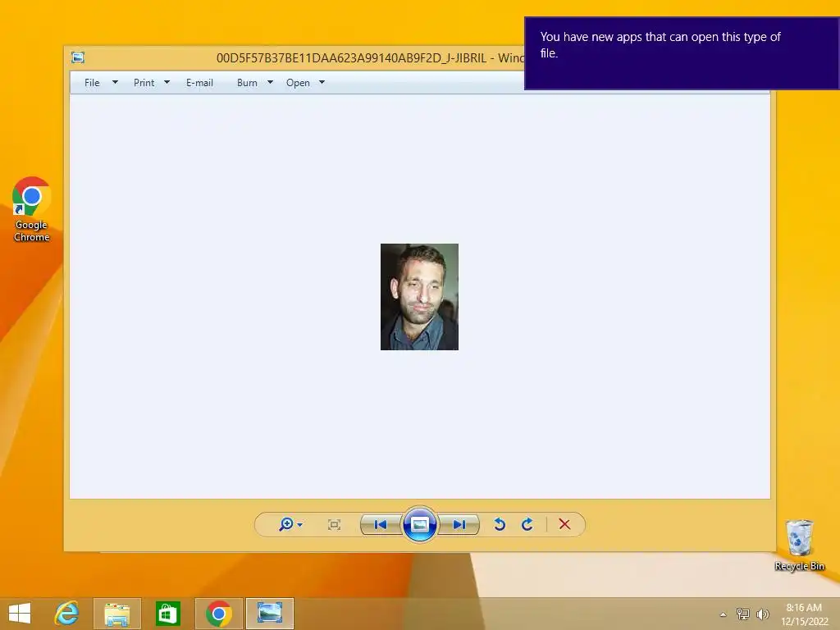
Task: Expand the Print dropdown arrow
Action: (167, 82)
